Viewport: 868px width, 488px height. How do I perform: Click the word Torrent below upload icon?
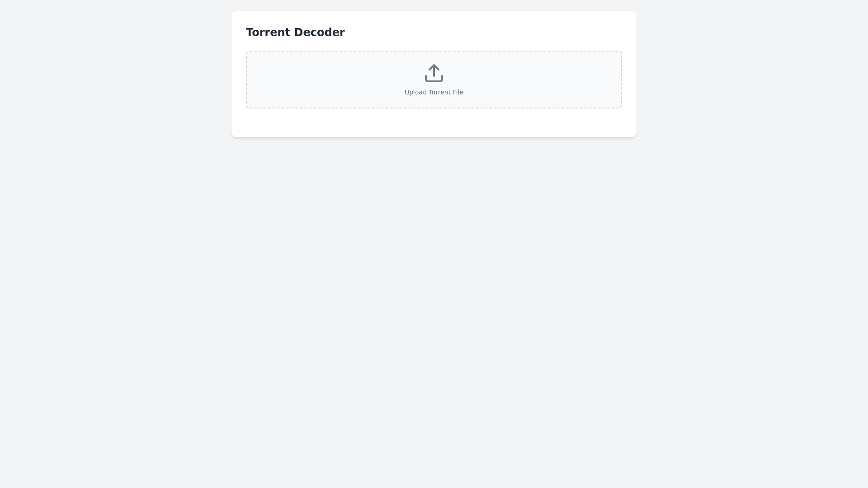(x=439, y=92)
